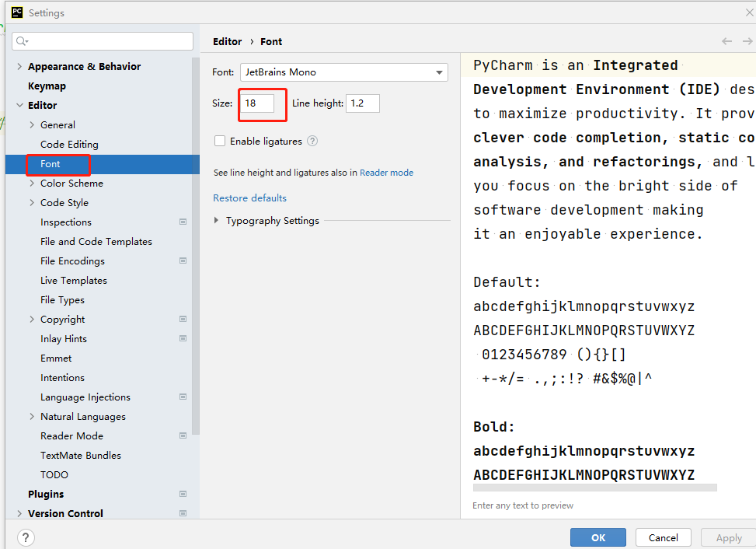The image size is (756, 549).
Task: Click project-level icon beside Inspections
Action: pyautogui.click(x=183, y=222)
